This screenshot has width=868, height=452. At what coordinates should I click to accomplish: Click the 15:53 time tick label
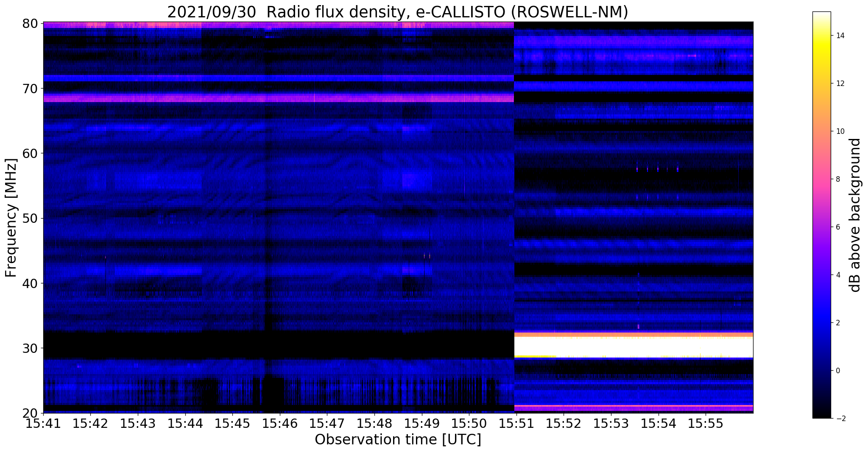[611, 424]
